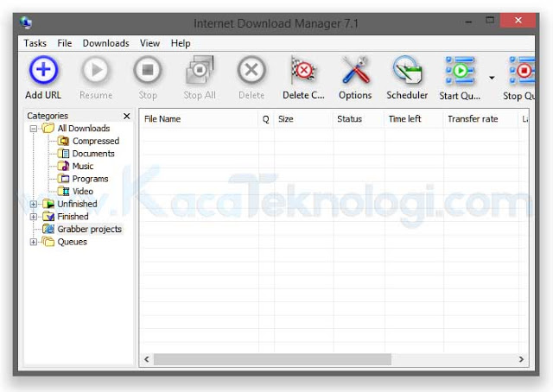Select the Compressed category label

(x=96, y=141)
